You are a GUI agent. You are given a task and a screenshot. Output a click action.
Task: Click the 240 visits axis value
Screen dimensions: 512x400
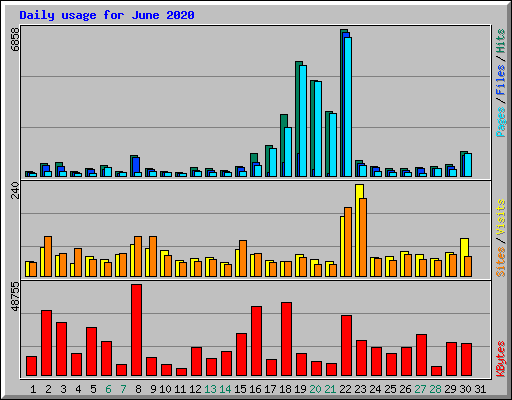pos(15,190)
